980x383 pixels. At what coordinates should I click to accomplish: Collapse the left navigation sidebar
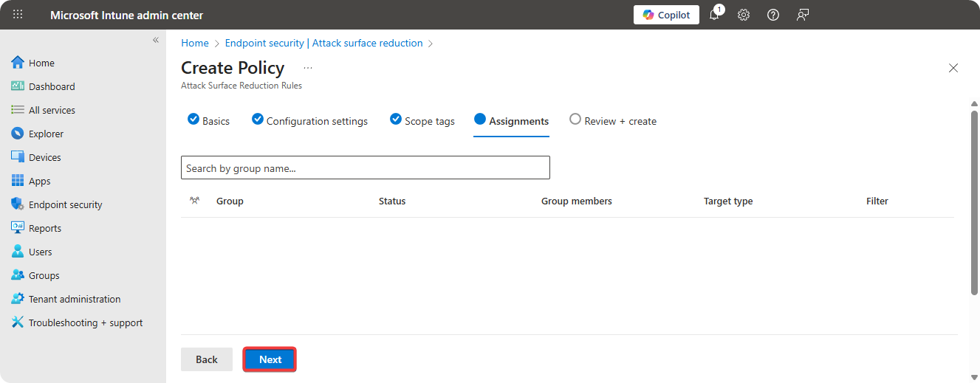[155, 40]
